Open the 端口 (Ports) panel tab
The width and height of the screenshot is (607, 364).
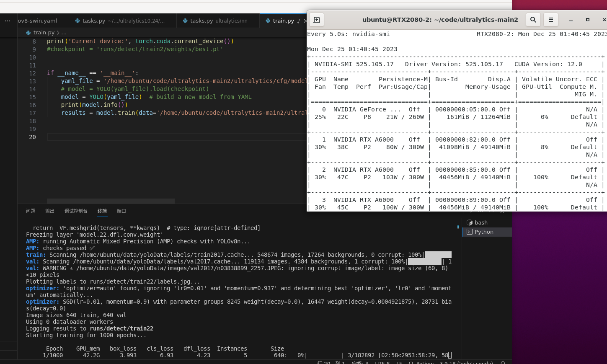(x=121, y=211)
